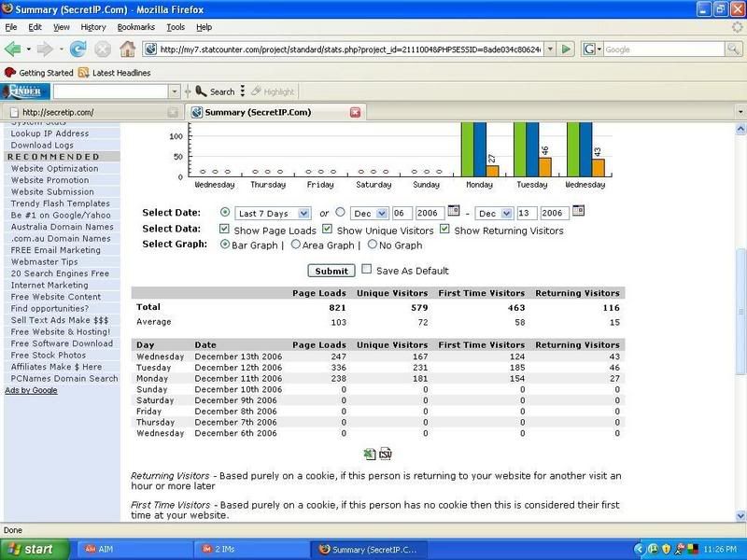Select the Area Graph radio option
Screen dimensions: 747x560
point(296,245)
